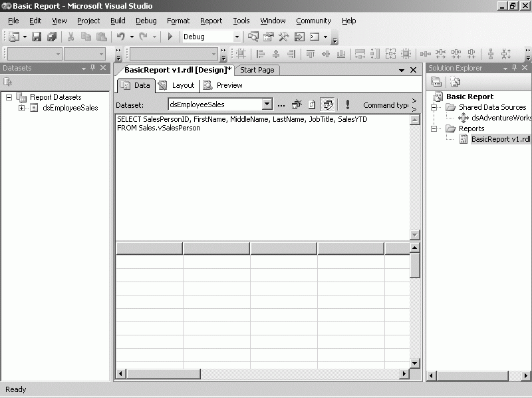This screenshot has width=532, height=398.
Task: Expand the dsEmployeeSales tree node
Action: coord(21,108)
